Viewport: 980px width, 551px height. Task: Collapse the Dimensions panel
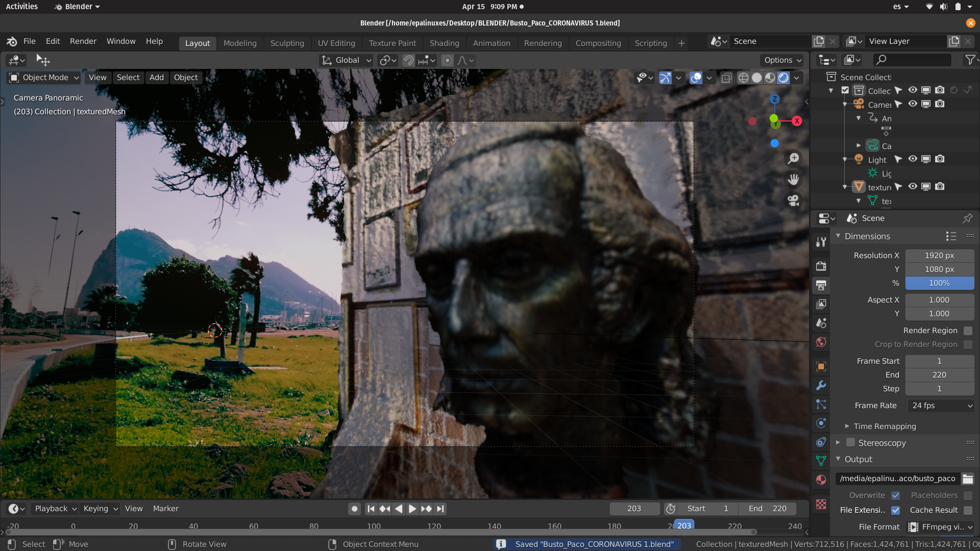(838, 236)
